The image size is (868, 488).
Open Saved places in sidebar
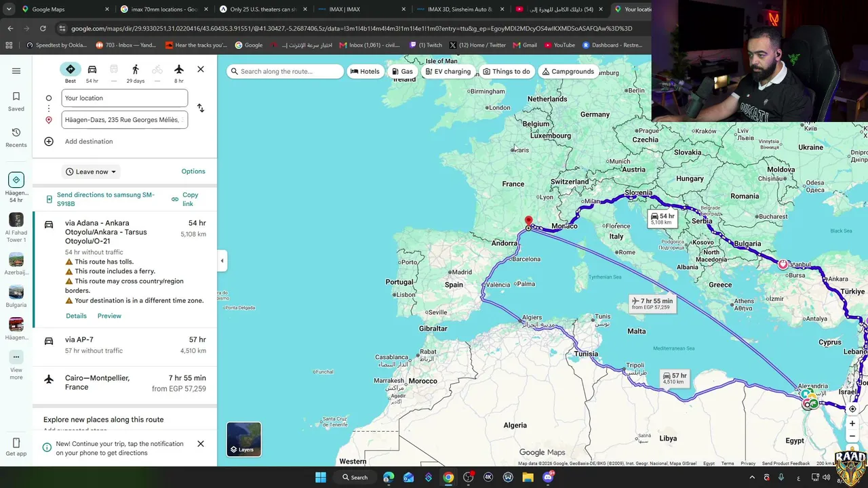pos(16,101)
